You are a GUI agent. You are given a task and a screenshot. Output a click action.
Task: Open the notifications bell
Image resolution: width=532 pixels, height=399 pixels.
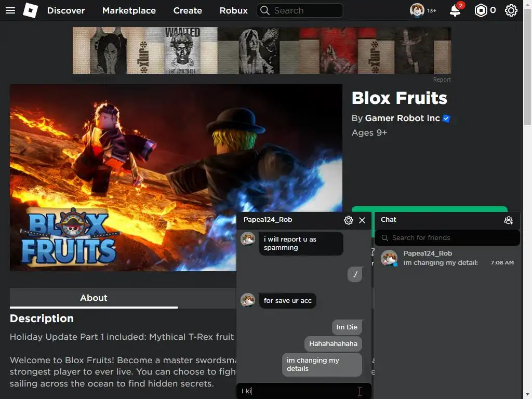(x=455, y=10)
